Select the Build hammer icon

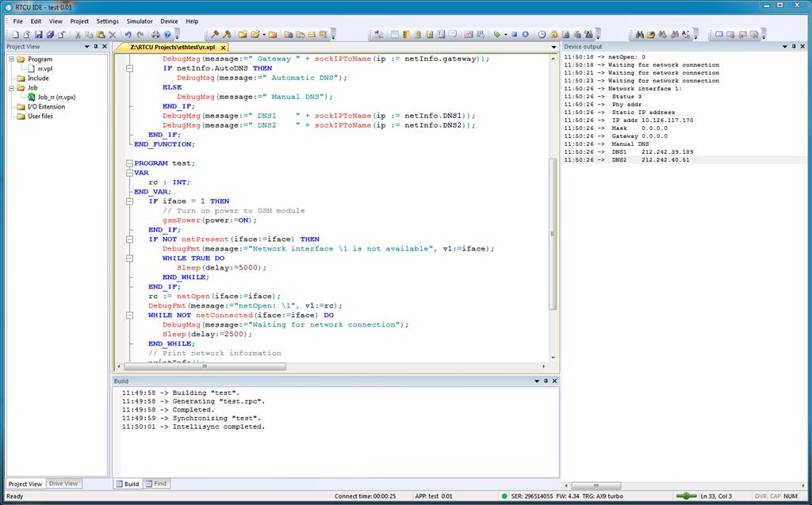click(x=215, y=34)
